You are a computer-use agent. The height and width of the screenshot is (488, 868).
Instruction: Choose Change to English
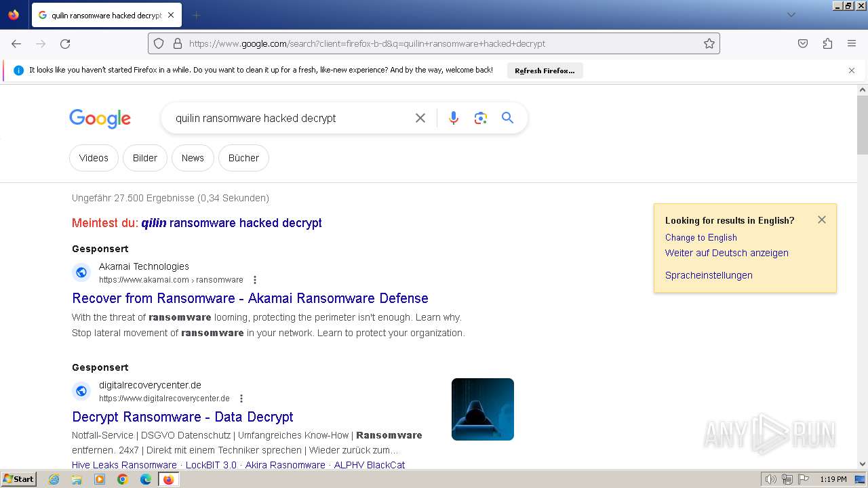coord(701,237)
